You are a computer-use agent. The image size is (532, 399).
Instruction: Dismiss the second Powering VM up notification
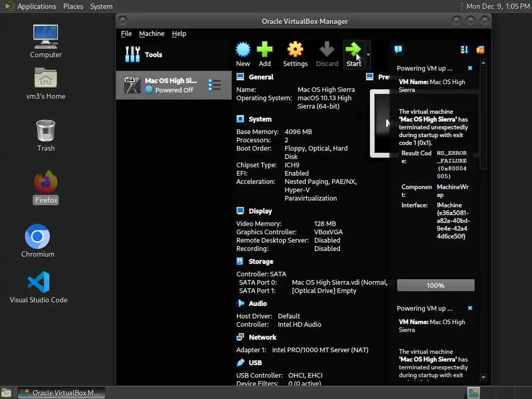pos(470,308)
